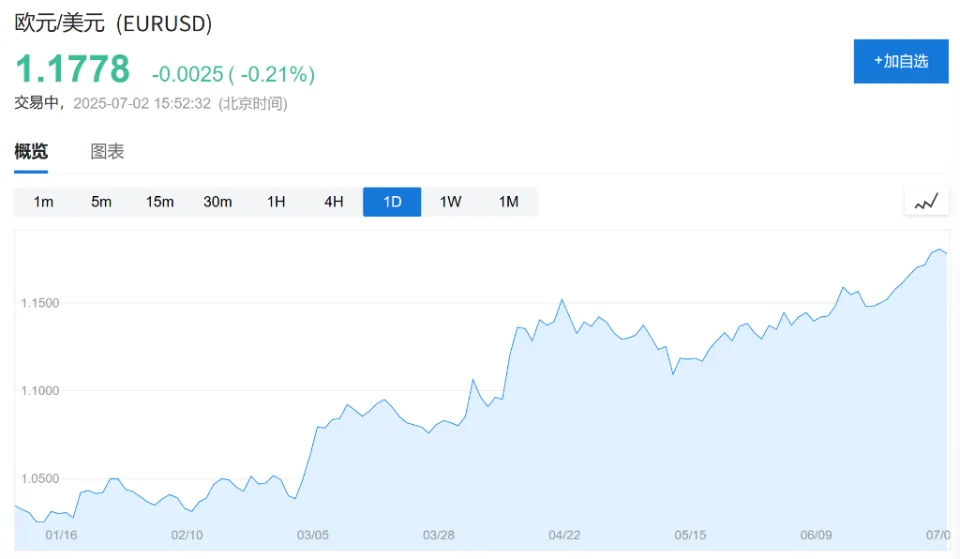This screenshot has width=960, height=559.
Task: Switch to 15m interval
Action: click(159, 202)
